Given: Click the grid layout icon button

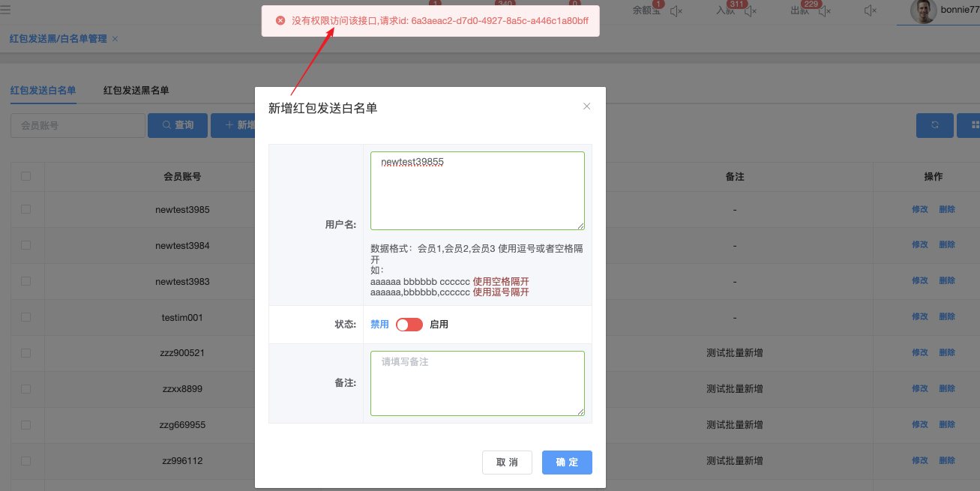Looking at the screenshot, I should click(973, 125).
